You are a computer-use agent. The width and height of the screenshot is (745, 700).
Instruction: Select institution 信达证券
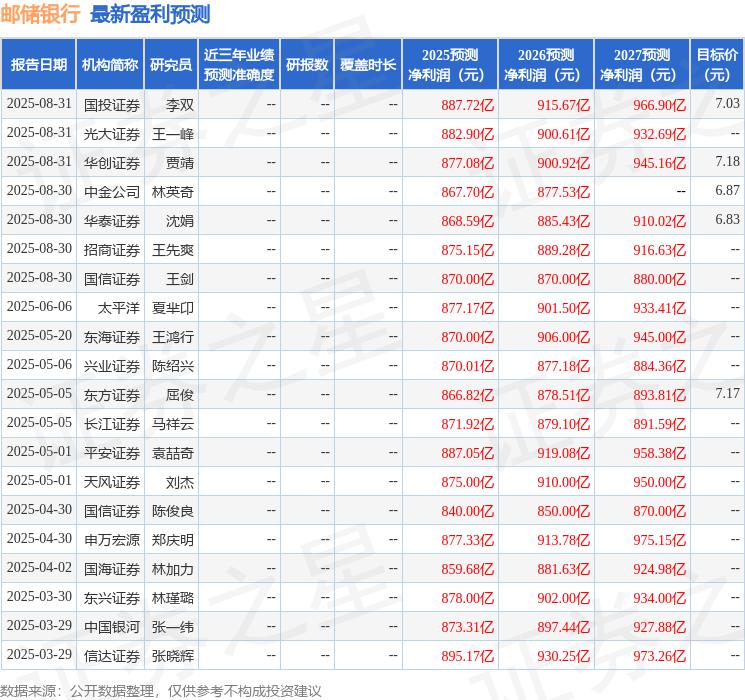click(112, 656)
